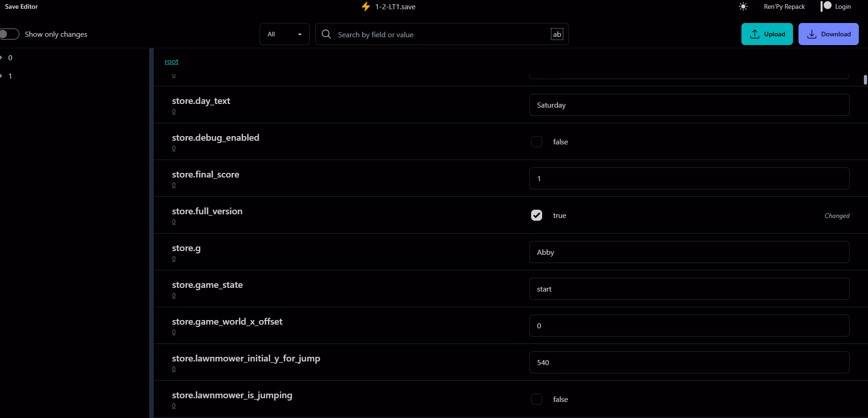Viewport: 868px width, 418px height.
Task: Click the vertical scrollbar thumb
Action: [x=865, y=80]
